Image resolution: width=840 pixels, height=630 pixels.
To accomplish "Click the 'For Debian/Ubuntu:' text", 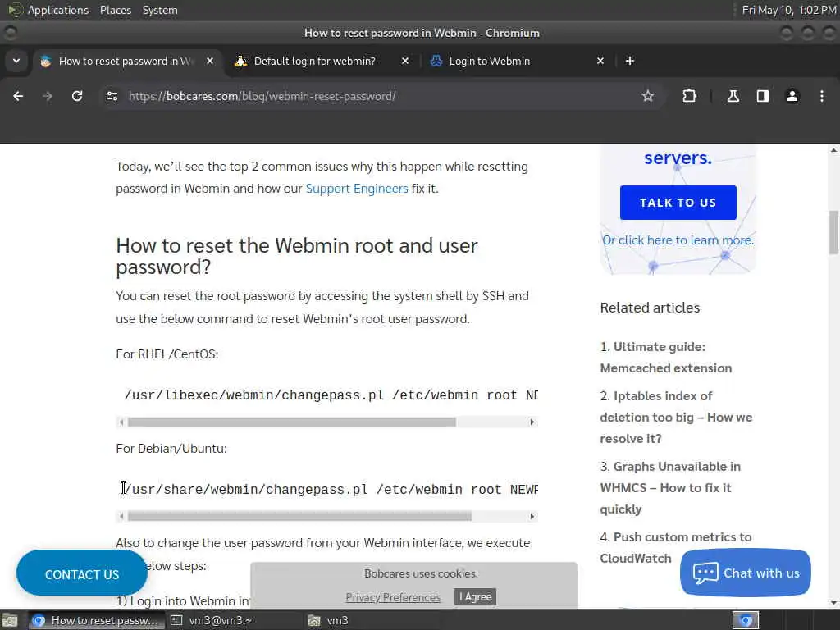I will click(171, 449).
